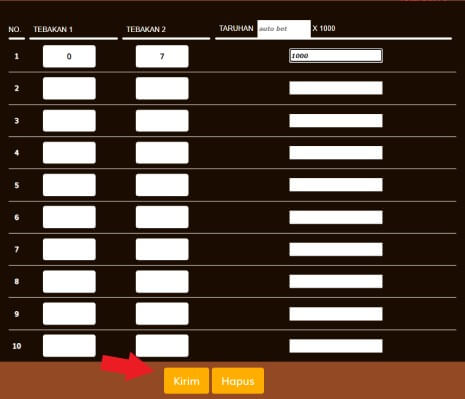Focus the auto bet input field

(x=284, y=29)
